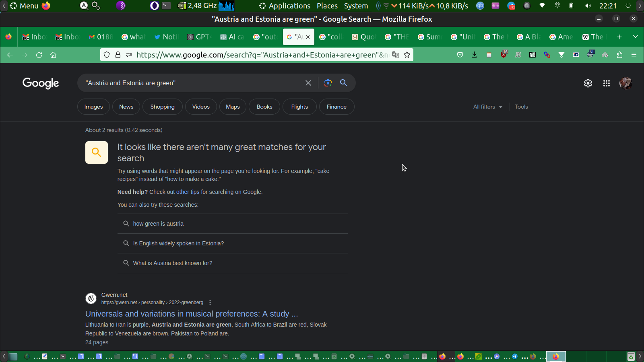Switch to the News results tab

[126, 107]
